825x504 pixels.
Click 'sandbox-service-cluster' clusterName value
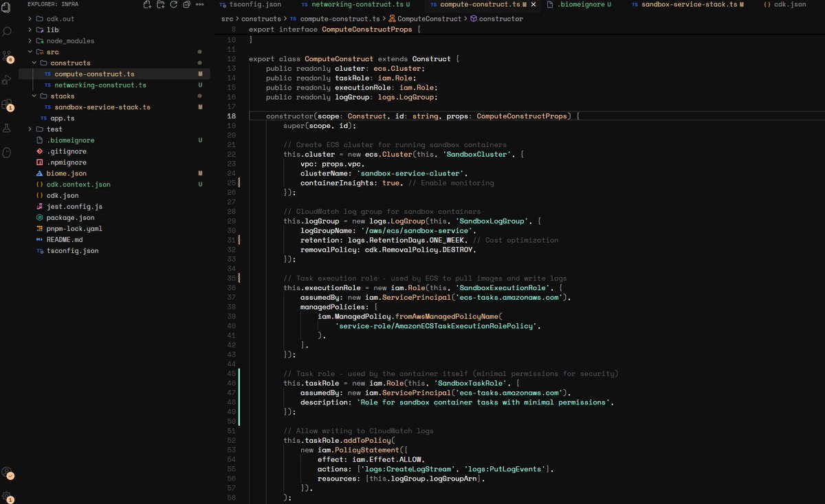pos(411,173)
